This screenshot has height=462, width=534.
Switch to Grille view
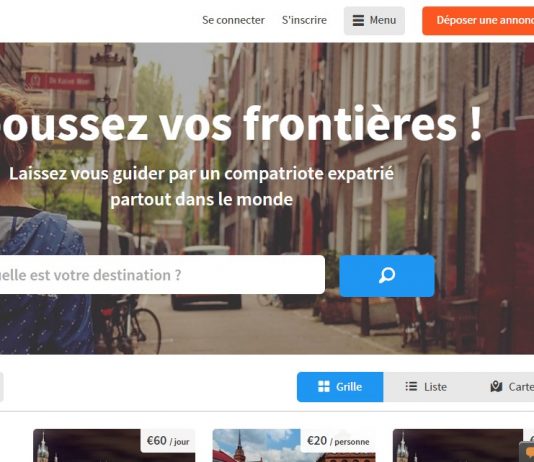(340, 387)
